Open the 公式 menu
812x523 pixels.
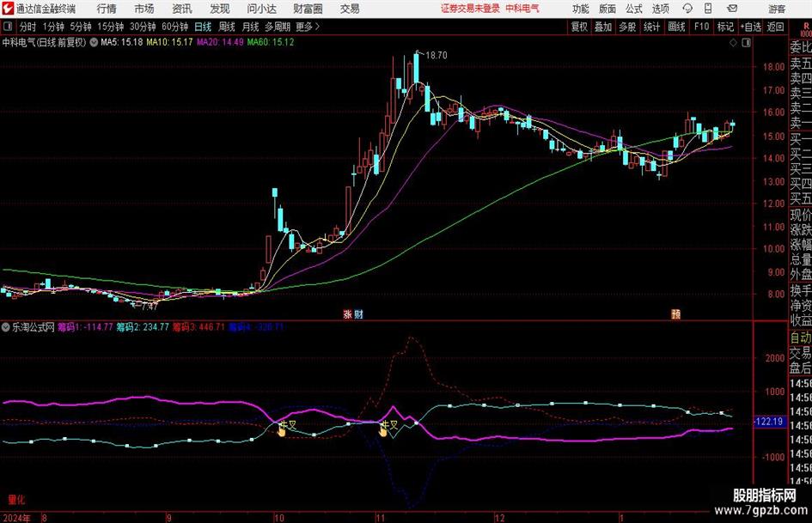pyautogui.click(x=633, y=9)
